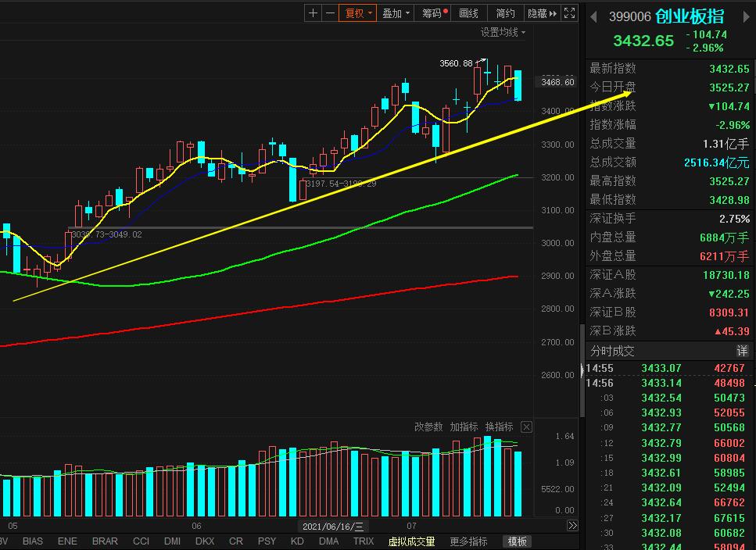
Task: Toggle 隐藏 to hide side panel
Action: tap(542, 13)
